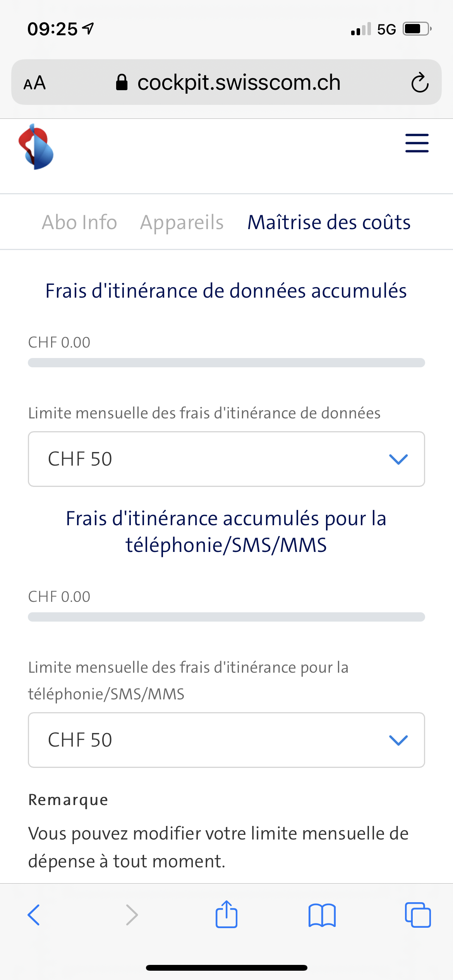453x980 pixels.
Task: Tap the home indicator bar
Action: (x=226, y=968)
